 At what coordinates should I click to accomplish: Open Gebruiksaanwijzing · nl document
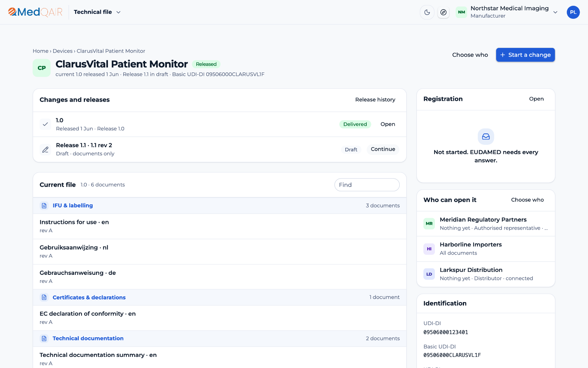(220, 251)
